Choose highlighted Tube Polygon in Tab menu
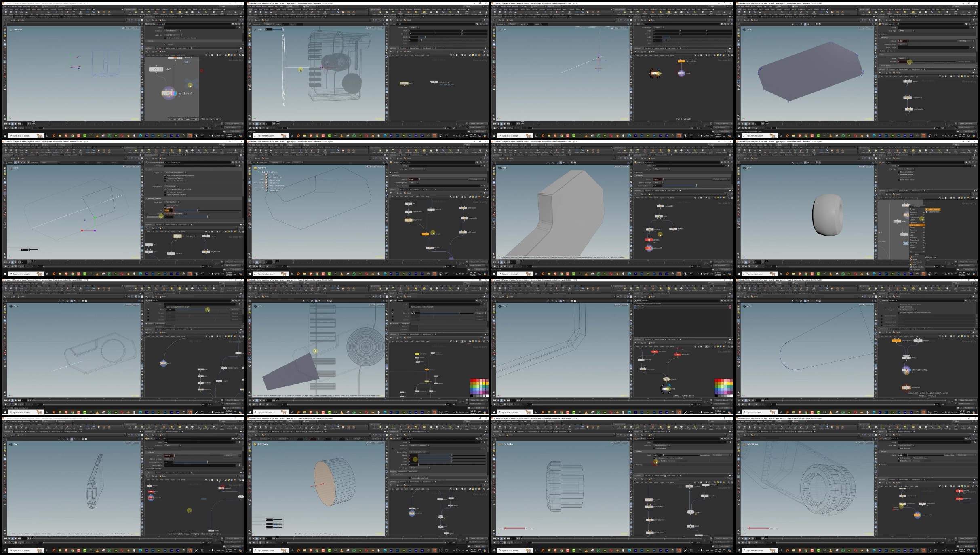This screenshot has width=980, height=555. coord(933,209)
